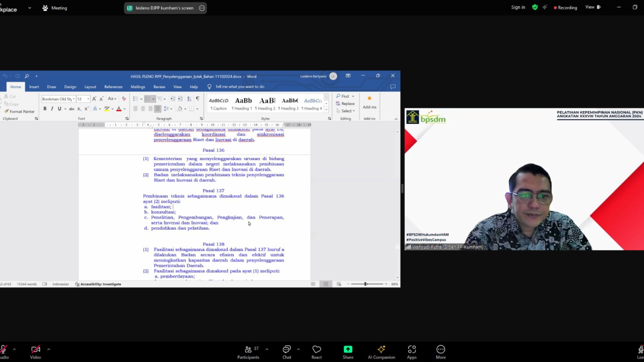The image size is (644, 362).
Task: Toggle Italic formatting in Word ribbon
Action: pos(52,109)
